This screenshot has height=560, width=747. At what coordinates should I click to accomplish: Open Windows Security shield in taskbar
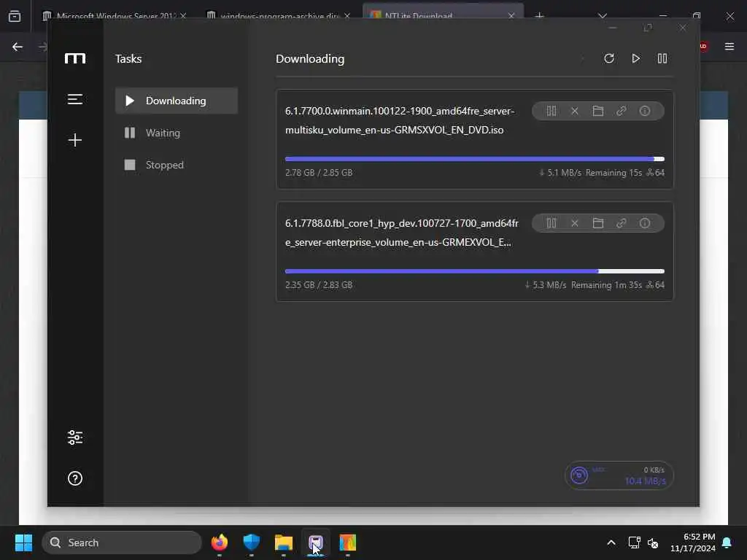tap(251, 542)
